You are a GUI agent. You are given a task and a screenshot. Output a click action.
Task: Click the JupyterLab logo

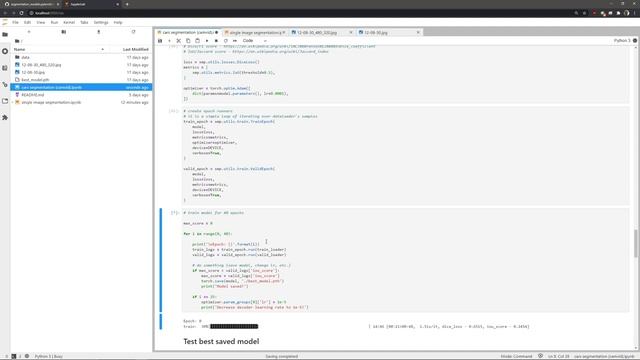5,22
